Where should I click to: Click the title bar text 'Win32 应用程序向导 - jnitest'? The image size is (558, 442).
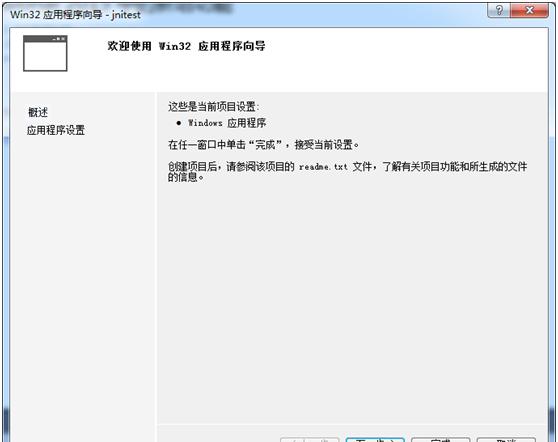tap(75, 15)
